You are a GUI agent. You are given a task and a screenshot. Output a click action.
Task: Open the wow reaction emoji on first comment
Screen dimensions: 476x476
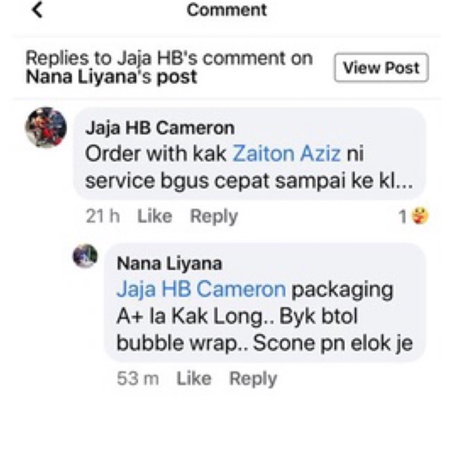[x=419, y=216]
